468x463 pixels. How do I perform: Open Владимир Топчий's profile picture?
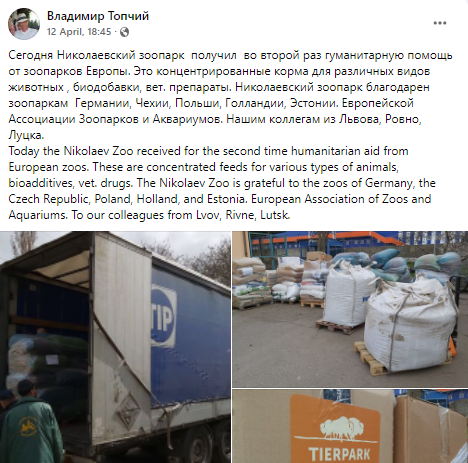click(24, 24)
